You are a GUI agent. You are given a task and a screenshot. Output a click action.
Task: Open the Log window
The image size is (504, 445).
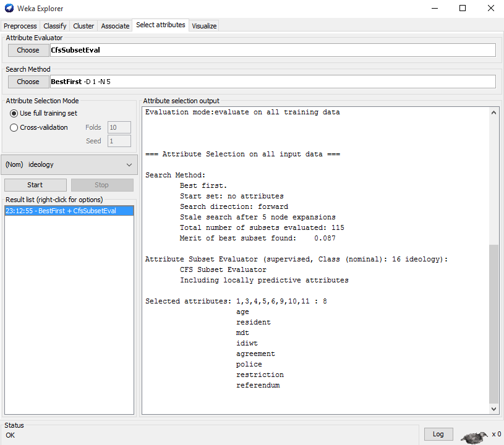click(x=438, y=434)
